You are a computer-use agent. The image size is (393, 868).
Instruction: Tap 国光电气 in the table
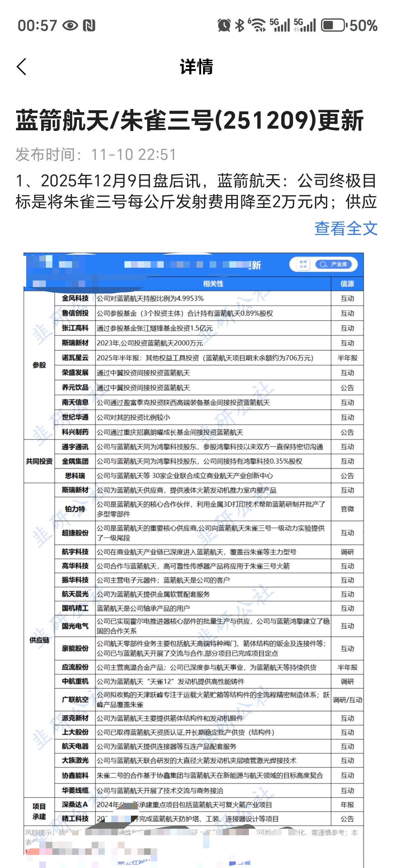click(x=75, y=626)
